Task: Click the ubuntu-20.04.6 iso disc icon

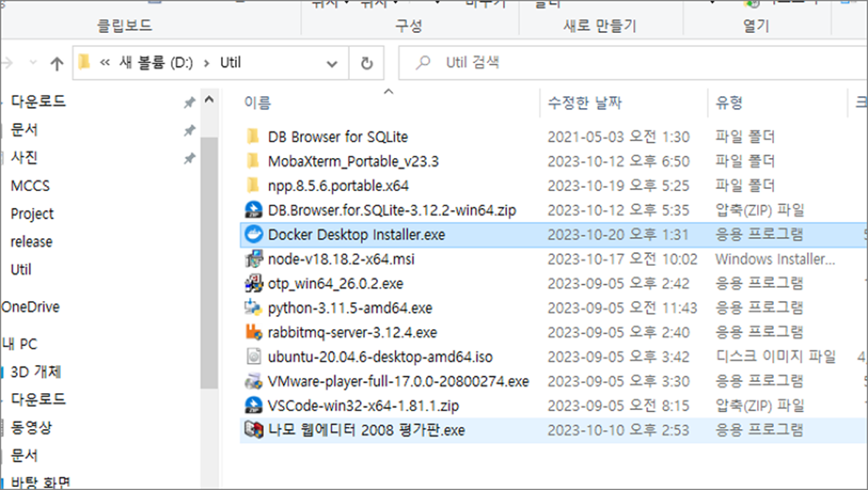Action: pos(254,356)
